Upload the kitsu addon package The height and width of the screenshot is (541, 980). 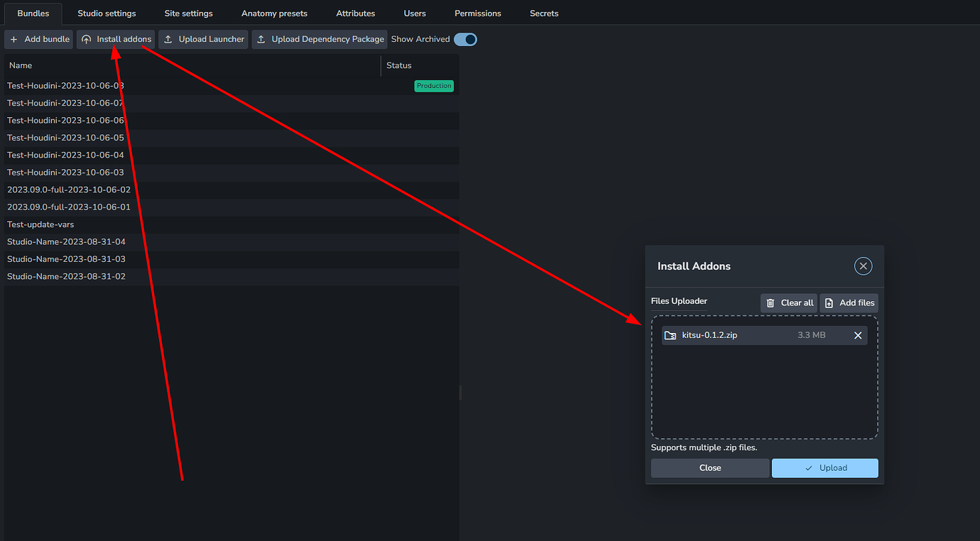click(x=824, y=468)
